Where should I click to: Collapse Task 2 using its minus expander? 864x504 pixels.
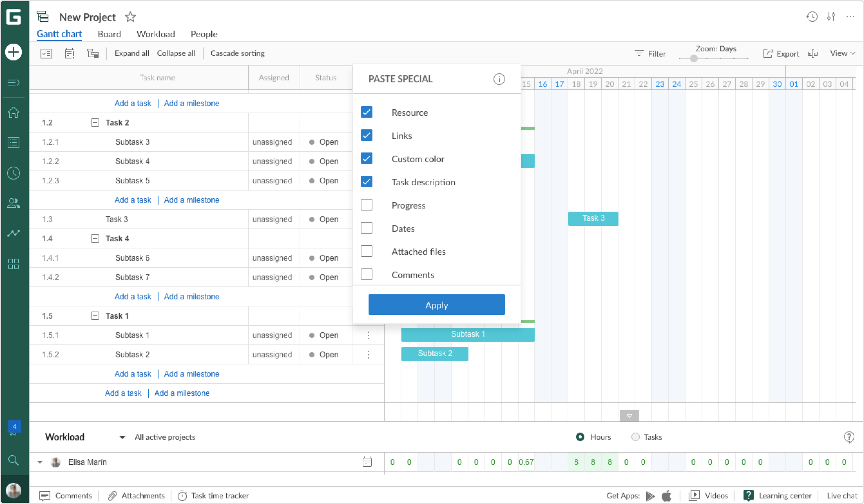click(95, 122)
